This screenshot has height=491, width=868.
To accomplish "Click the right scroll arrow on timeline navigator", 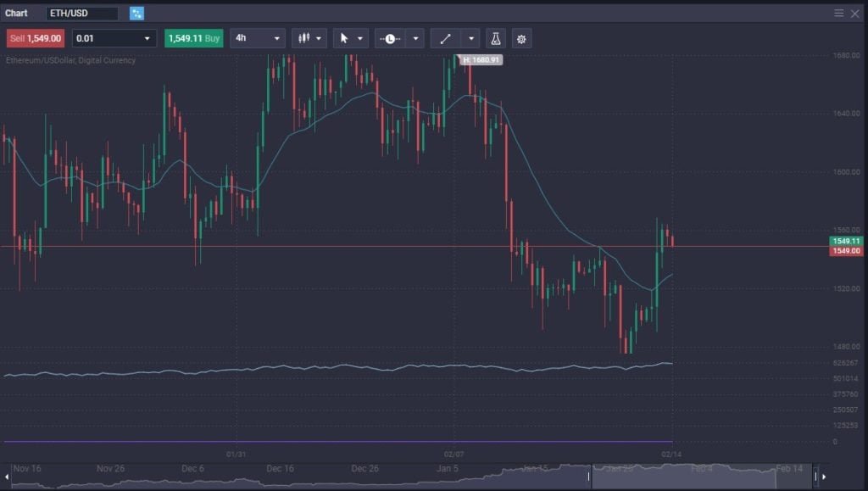I will click(823, 476).
